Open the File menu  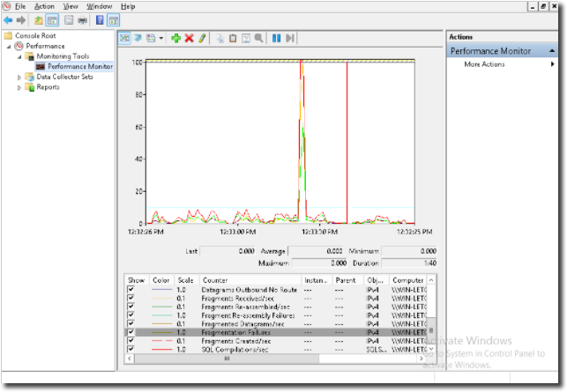coord(20,6)
